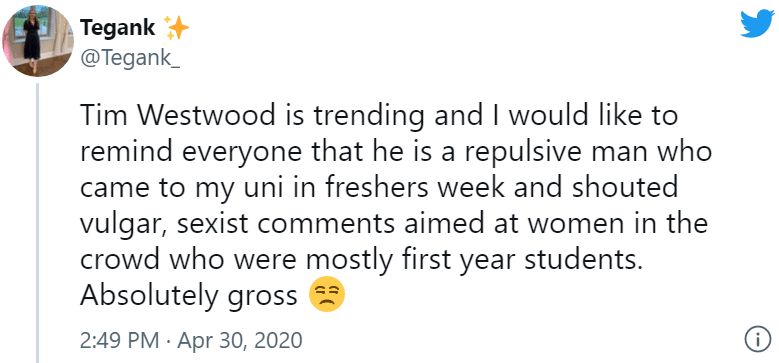The image size is (779, 363).
Task: Open the @Tegank_ handle link
Action: click(x=130, y=62)
